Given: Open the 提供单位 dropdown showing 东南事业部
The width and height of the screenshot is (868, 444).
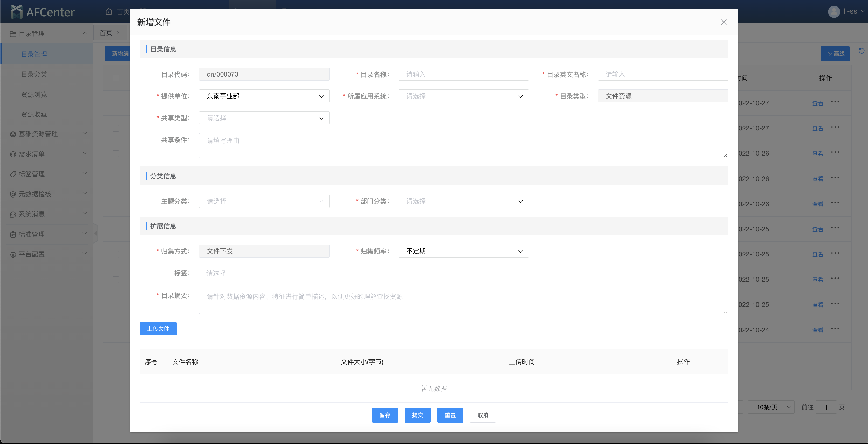Looking at the screenshot, I should point(264,96).
